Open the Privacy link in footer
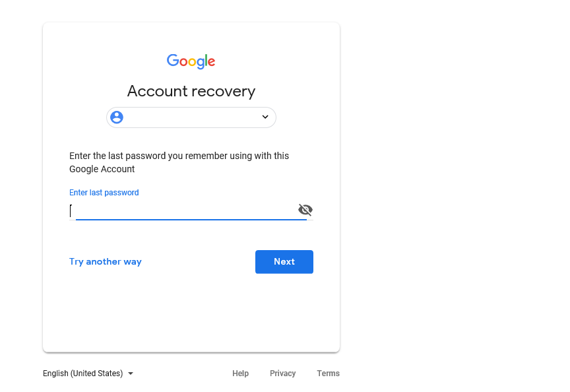570x392 pixels. coord(282,374)
